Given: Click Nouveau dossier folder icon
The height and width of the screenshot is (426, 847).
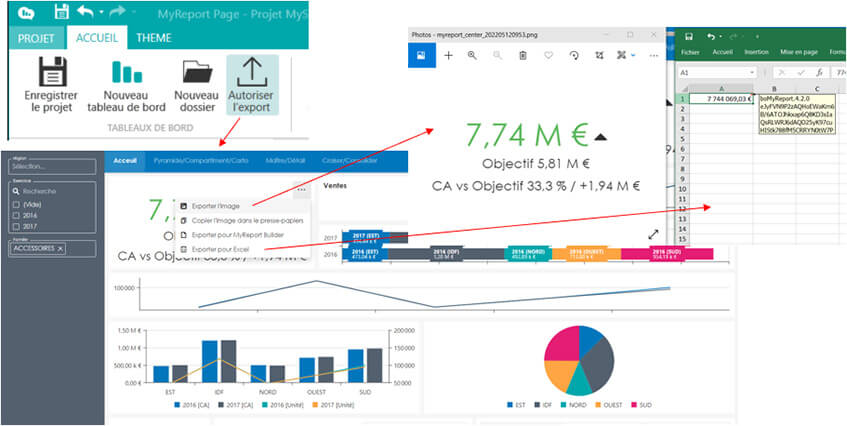Looking at the screenshot, I should (197, 71).
